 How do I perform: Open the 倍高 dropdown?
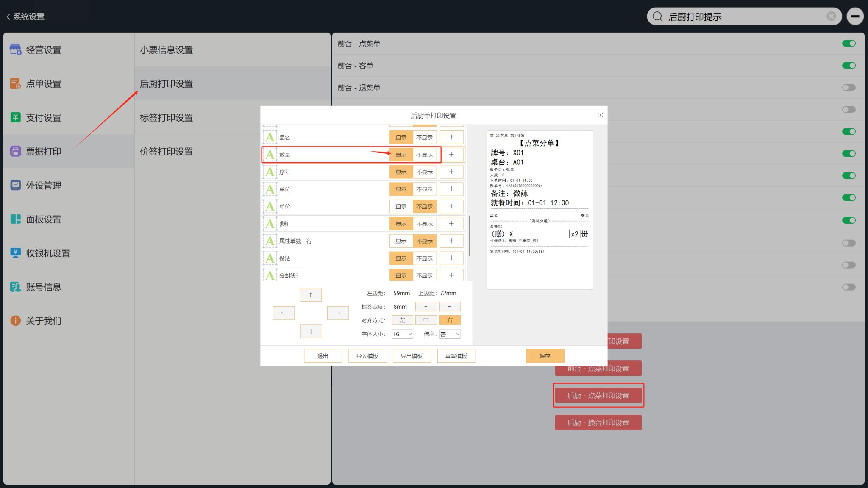(x=450, y=334)
